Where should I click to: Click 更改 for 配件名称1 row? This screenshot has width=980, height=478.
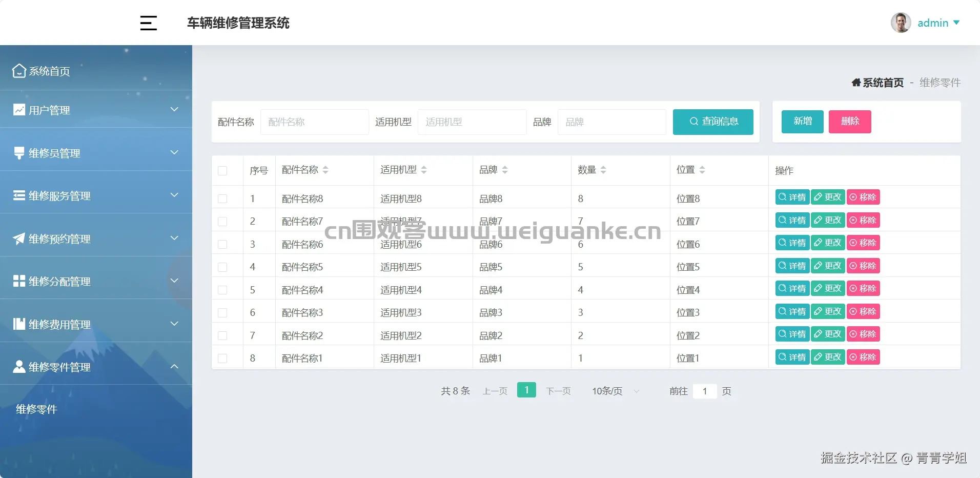coord(828,357)
